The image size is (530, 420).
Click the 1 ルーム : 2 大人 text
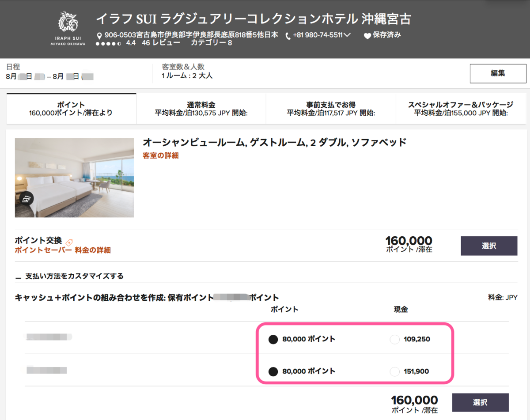187,76
